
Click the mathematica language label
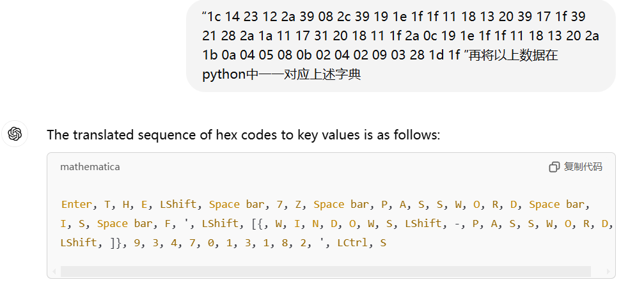(x=90, y=167)
